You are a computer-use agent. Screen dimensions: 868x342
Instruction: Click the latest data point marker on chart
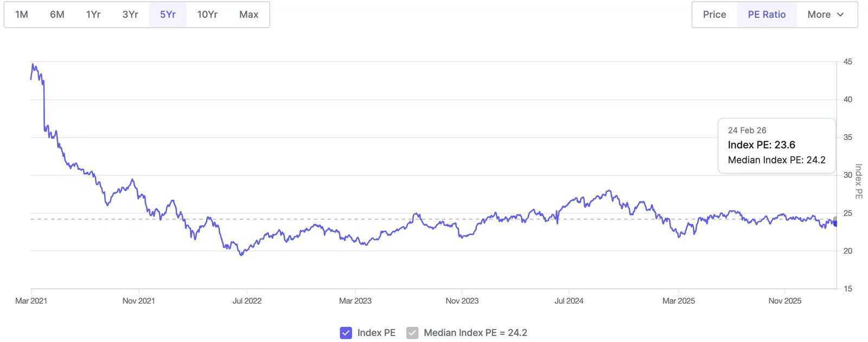tap(836, 223)
